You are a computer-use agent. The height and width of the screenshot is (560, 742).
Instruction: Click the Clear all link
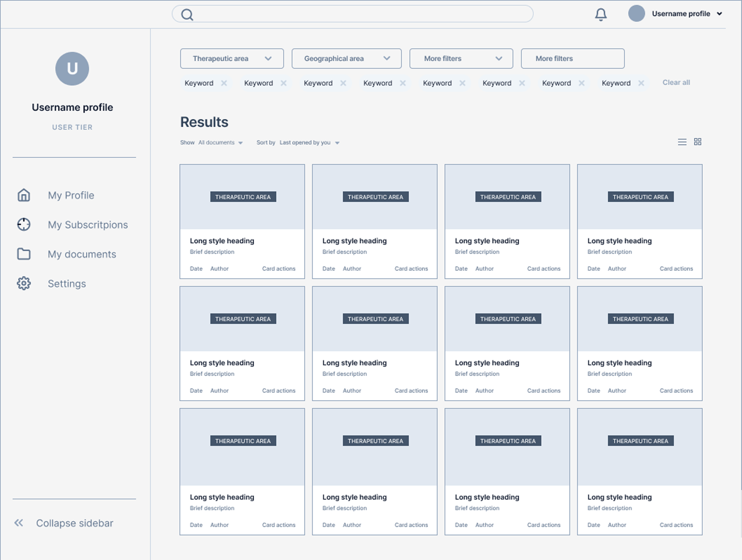[x=676, y=83]
